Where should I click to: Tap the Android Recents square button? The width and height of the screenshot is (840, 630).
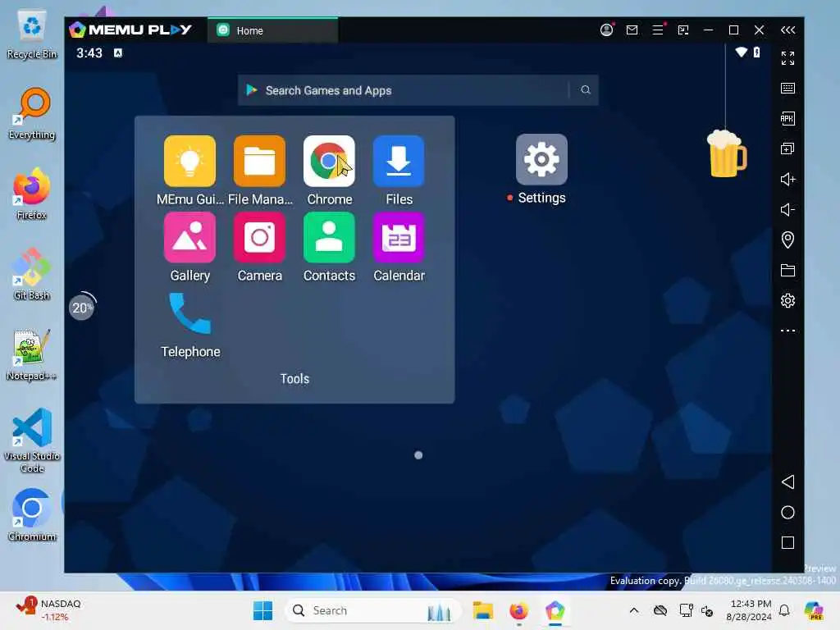click(787, 543)
